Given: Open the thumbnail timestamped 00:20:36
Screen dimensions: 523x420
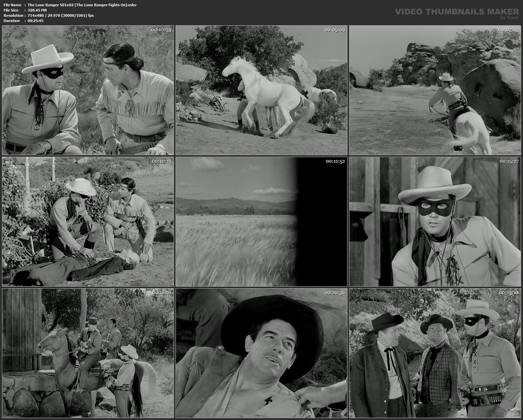Looking at the screenshot, I should (261, 353).
